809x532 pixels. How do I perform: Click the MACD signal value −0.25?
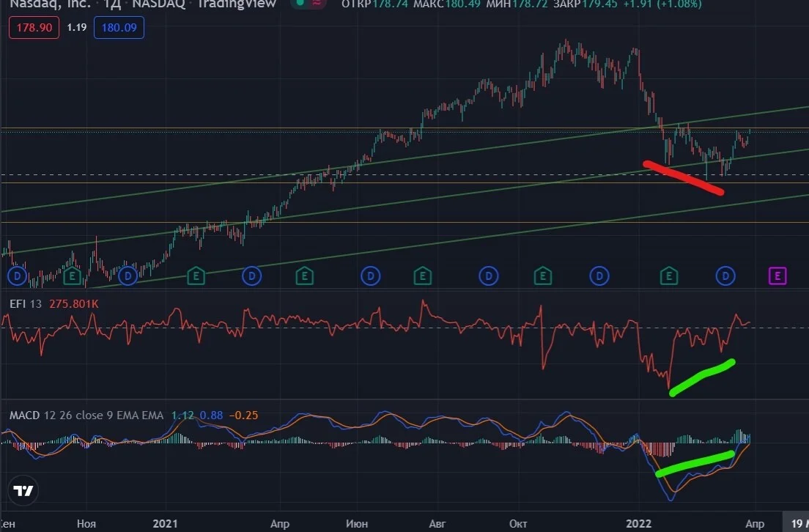243,415
